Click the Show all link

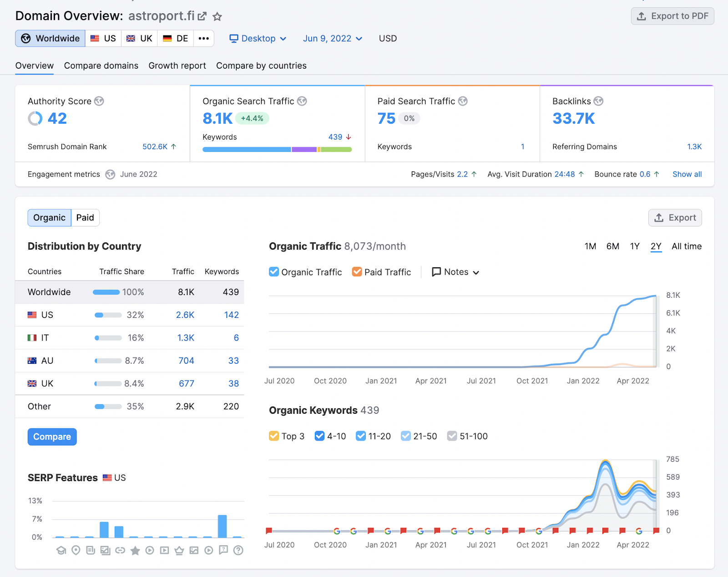[x=687, y=174]
